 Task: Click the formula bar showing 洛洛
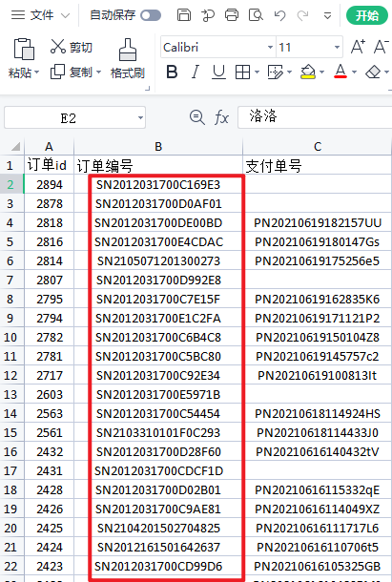[315, 117]
